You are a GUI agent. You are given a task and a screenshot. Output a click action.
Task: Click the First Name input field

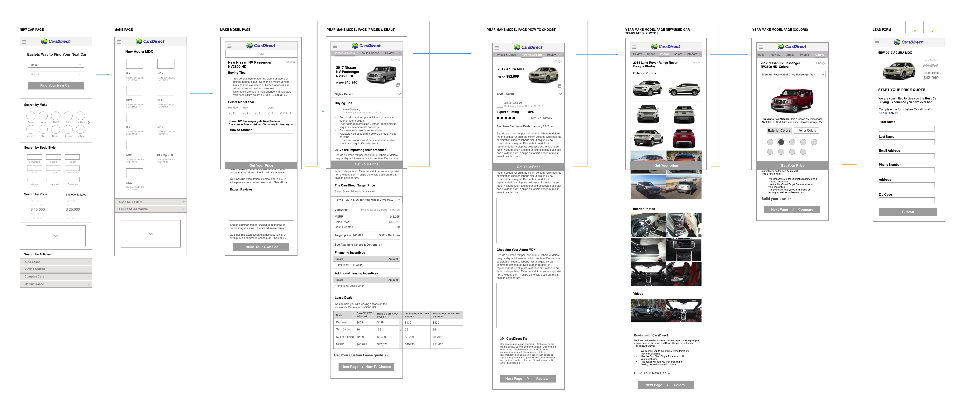tap(906, 129)
